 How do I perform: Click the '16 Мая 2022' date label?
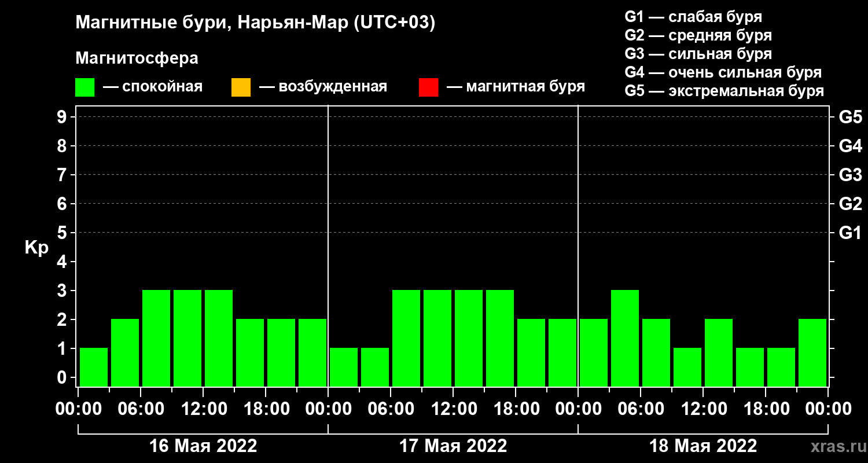[x=203, y=446]
